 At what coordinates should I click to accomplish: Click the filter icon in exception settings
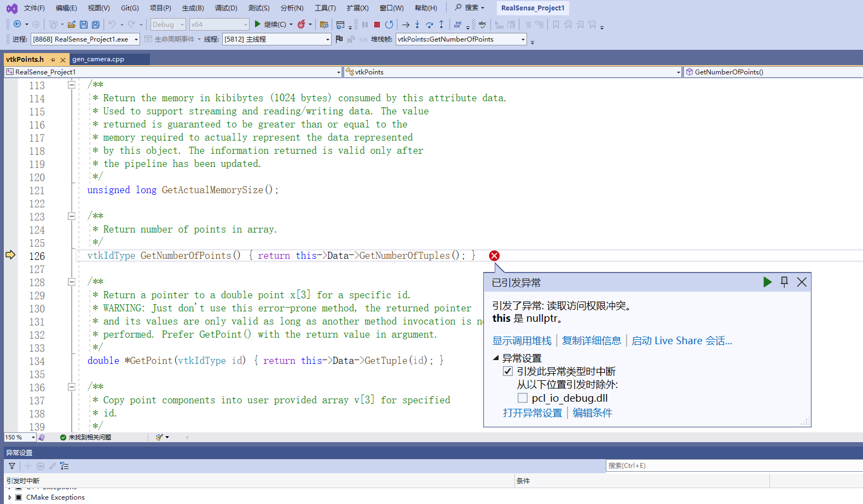coord(11,466)
